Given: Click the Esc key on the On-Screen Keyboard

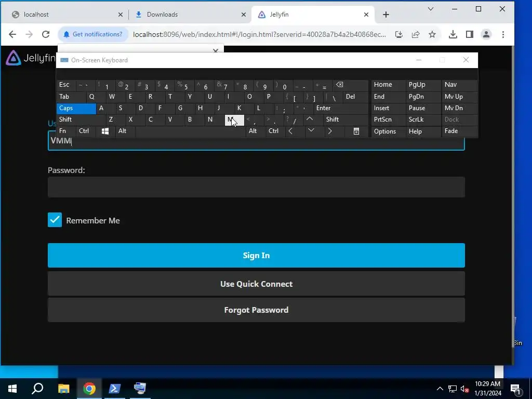Looking at the screenshot, I should [66, 85].
